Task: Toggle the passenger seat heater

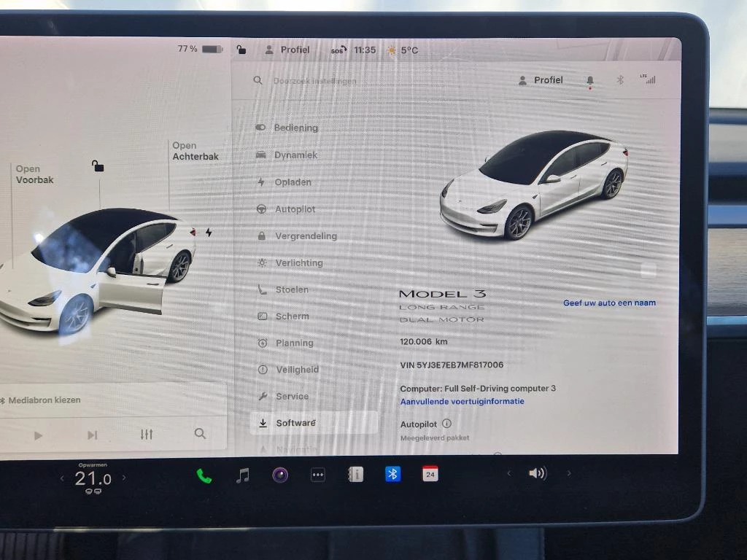Action: coord(98,491)
